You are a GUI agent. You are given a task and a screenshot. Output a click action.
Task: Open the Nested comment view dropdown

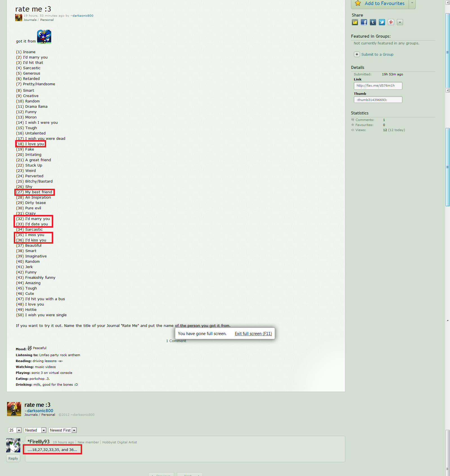point(35,430)
